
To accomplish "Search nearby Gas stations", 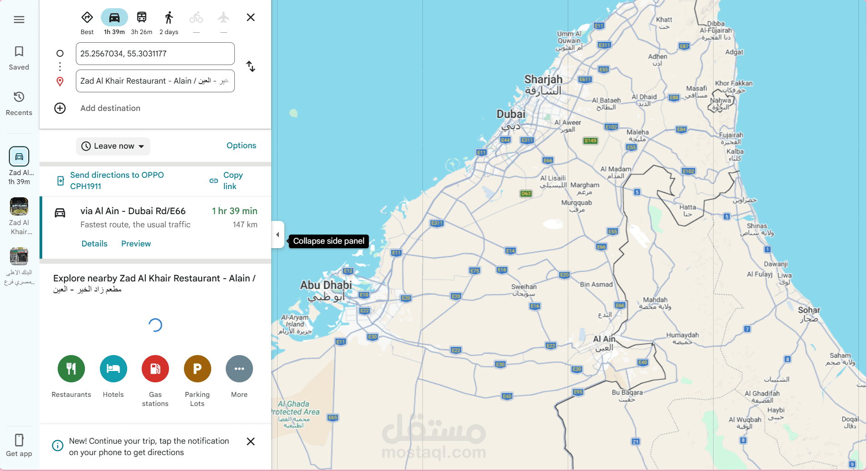I will 155,369.
